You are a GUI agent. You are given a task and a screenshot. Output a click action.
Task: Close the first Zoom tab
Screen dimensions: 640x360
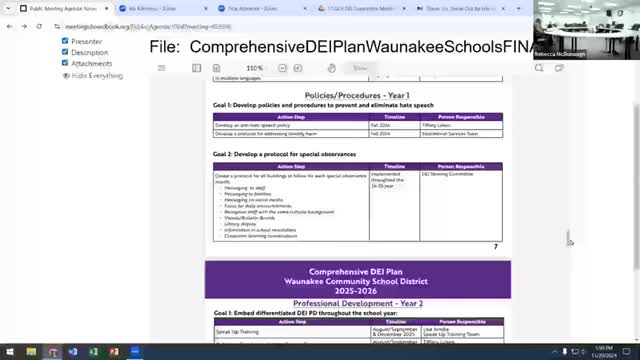coord(206,9)
